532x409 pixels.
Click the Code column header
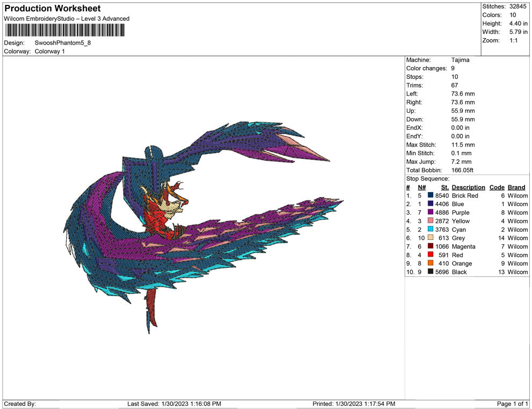pos(497,187)
